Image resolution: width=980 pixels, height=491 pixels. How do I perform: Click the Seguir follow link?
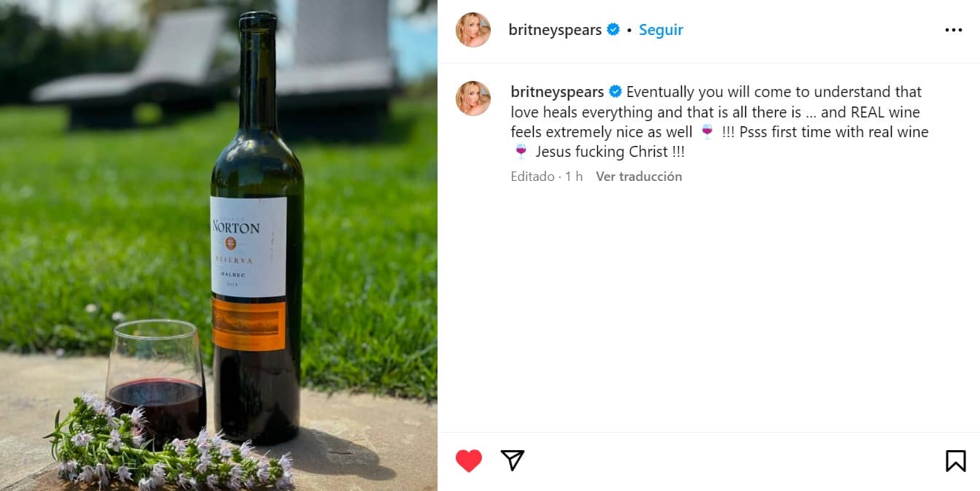661,30
